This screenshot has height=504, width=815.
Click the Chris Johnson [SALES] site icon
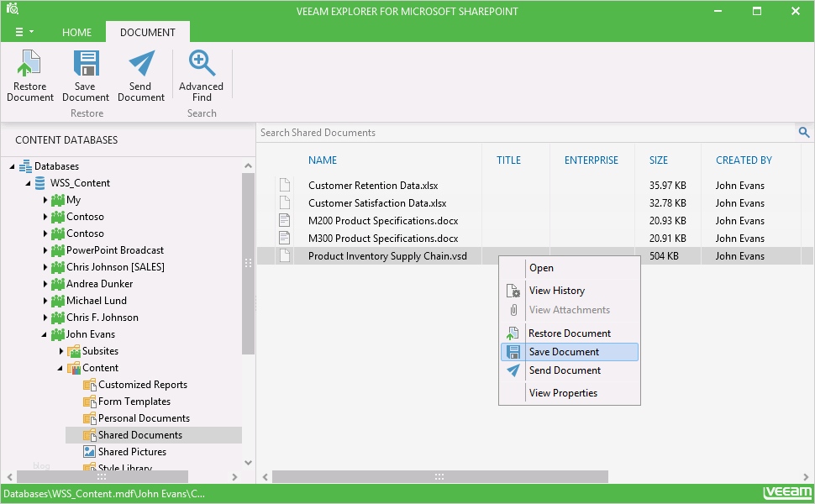point(58,267)
